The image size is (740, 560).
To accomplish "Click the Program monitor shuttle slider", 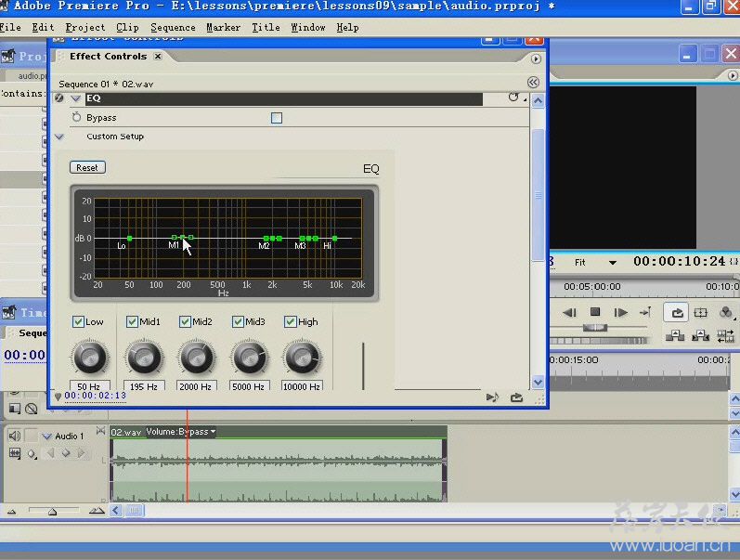I will point(594,327).
